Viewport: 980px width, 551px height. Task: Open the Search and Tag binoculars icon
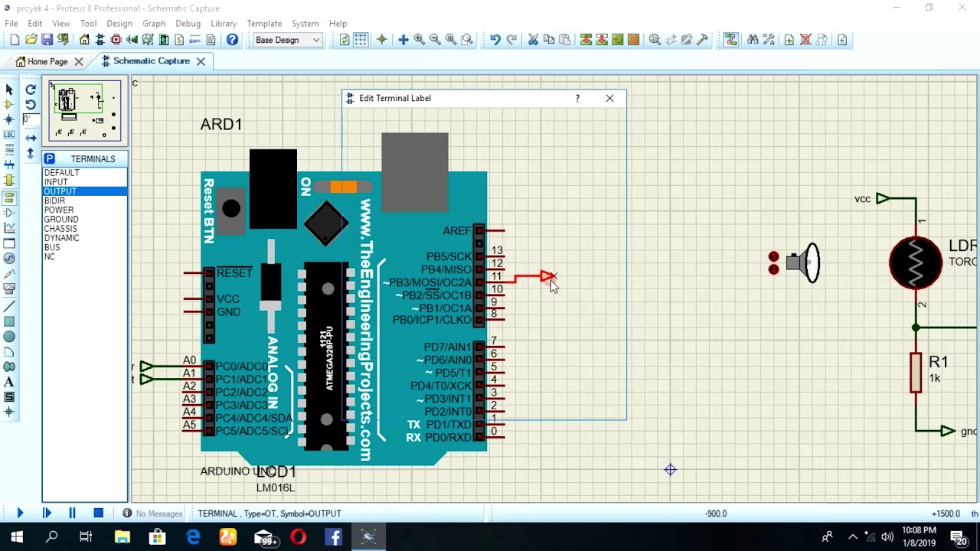coord(753,40)
